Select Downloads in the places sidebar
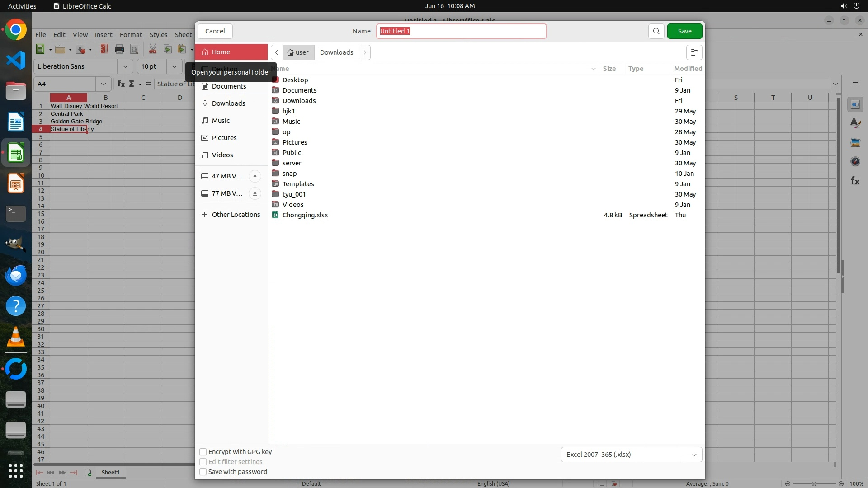Image resolution: width=868 pixels, height=488 pixels. point(228,103)
